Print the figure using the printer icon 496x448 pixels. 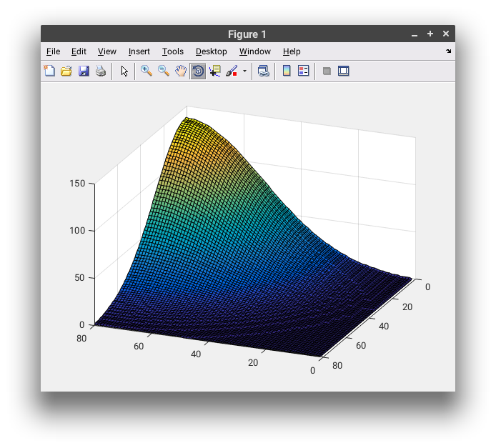tap(101, 71)
